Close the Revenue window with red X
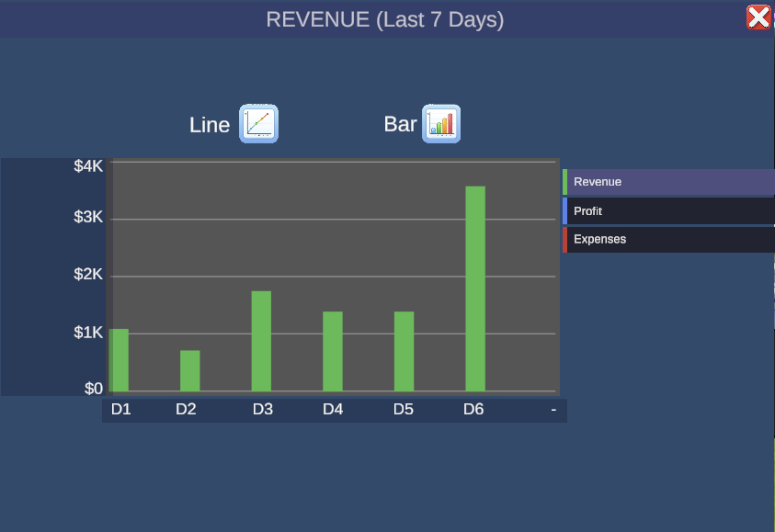The image size is (775, 532). pos(758,17)
